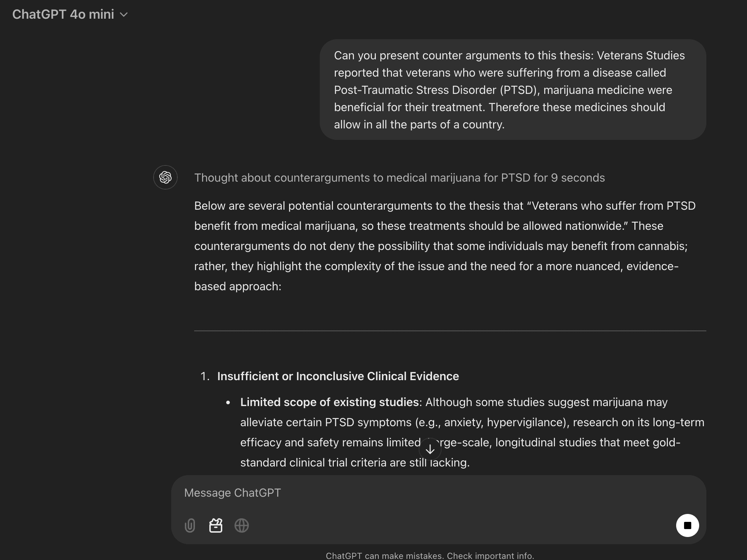747x560 pixels.
Task: Click the "Insufficient or Inconclusive Clinical Evidence" heading
Action: point(338,376)
